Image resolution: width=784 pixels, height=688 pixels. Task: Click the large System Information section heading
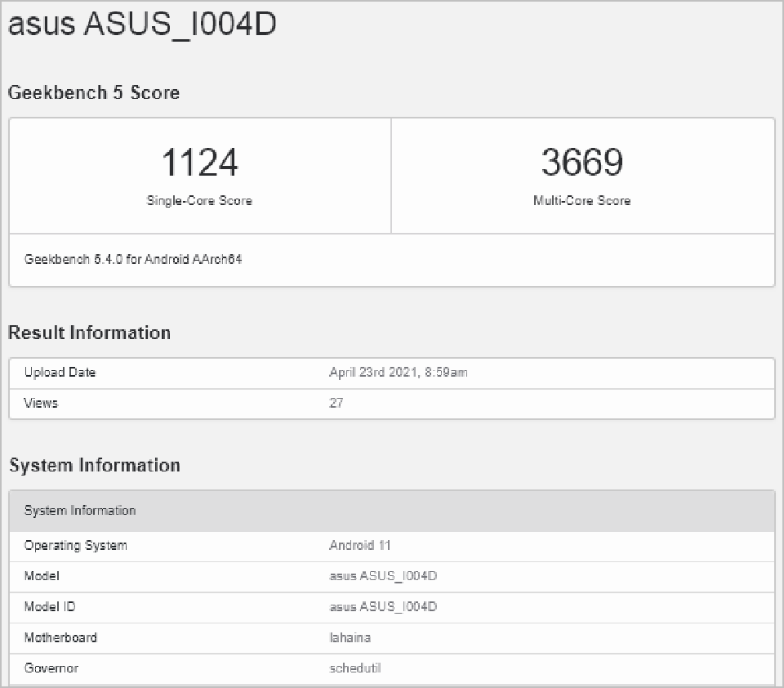95,465
